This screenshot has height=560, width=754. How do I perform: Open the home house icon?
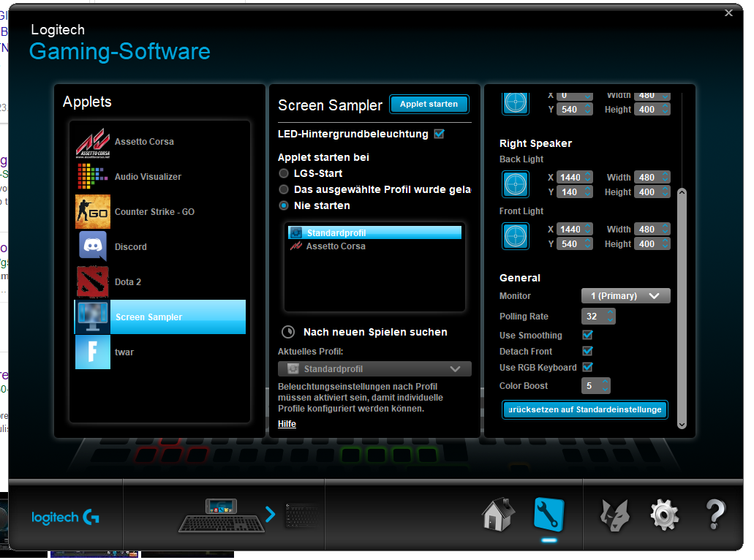[x=498, y=515]
